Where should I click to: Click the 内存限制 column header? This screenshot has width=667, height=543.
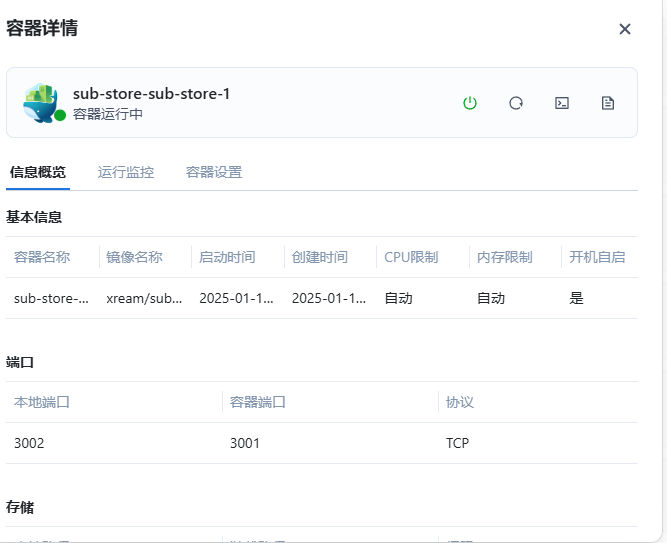pos(505,257)
